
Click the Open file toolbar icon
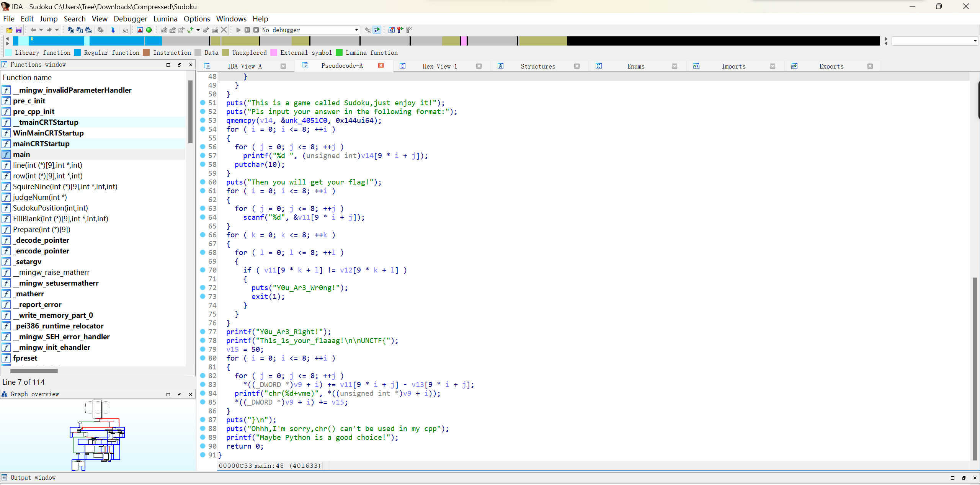coord(9,30)
